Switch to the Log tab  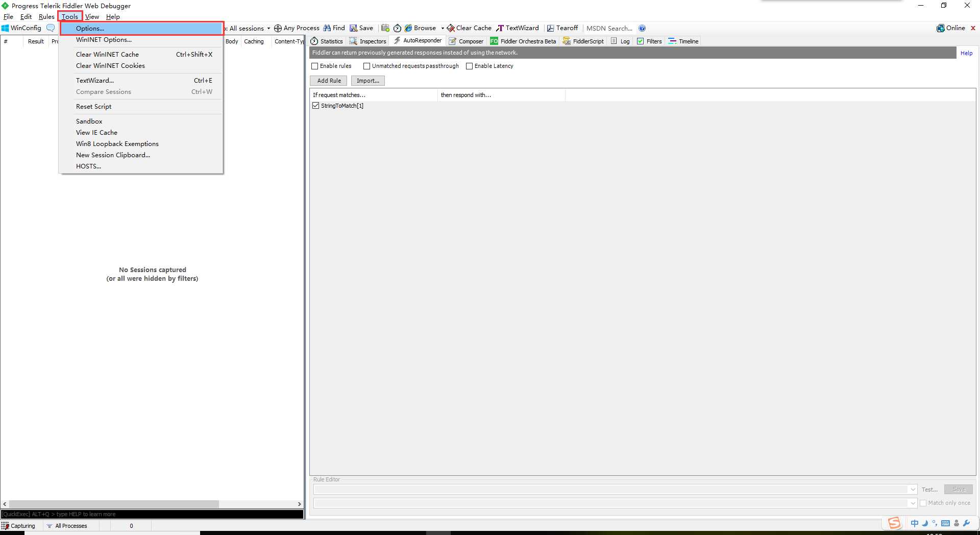[621, 41]
